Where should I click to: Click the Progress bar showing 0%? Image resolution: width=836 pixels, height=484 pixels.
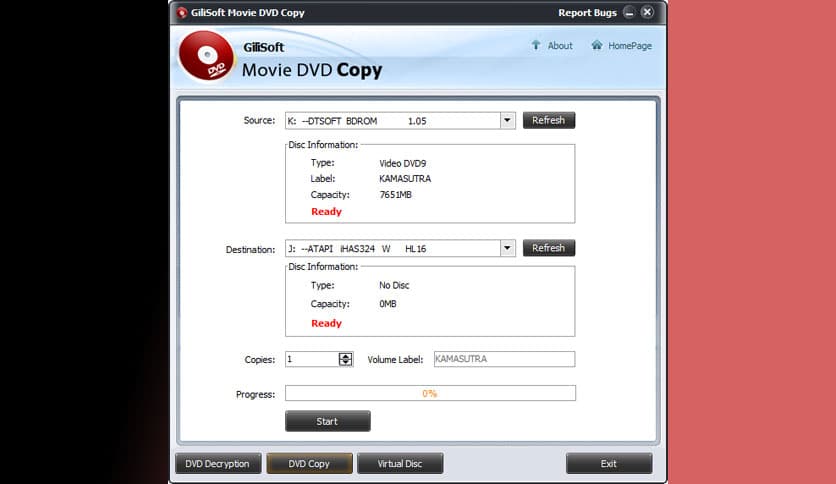click(430, 393)
